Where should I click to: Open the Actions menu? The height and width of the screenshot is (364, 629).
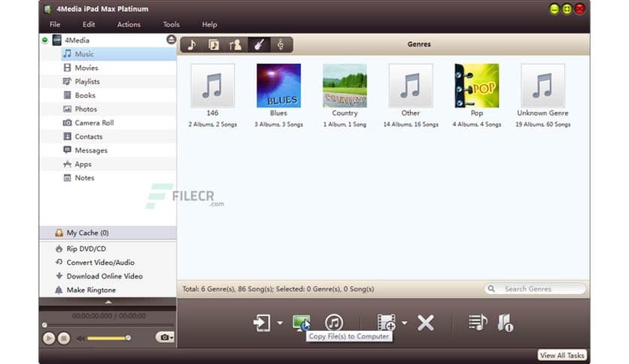(129, 25)
